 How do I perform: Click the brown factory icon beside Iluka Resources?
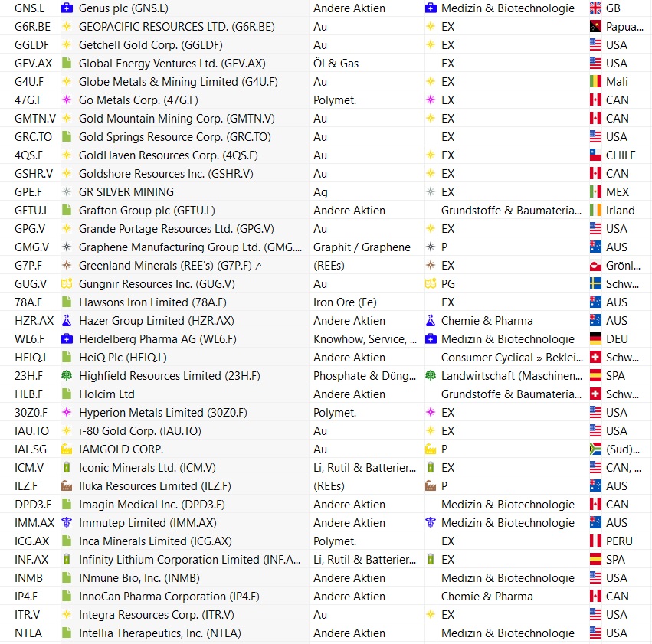point(67,485)
